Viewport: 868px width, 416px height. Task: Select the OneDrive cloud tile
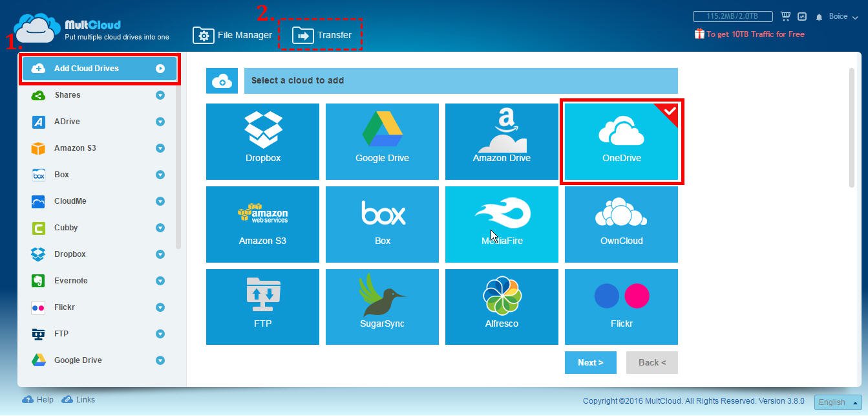click(621, 142)
